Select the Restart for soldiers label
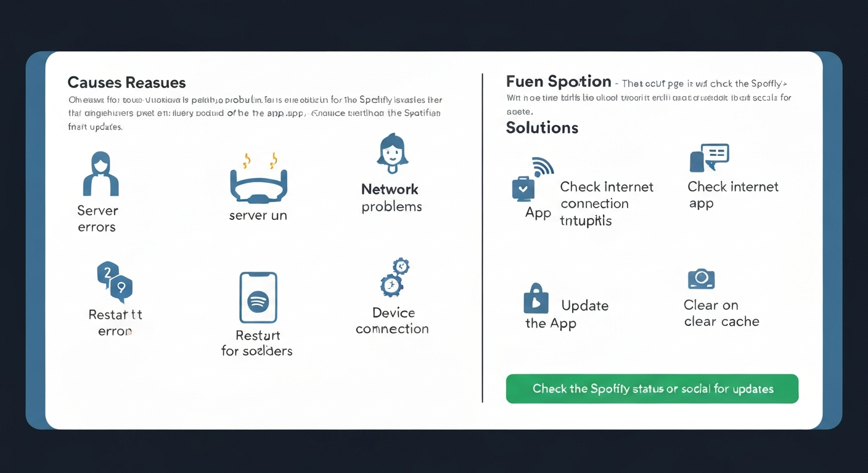868x473 pixels. (257, 343)
